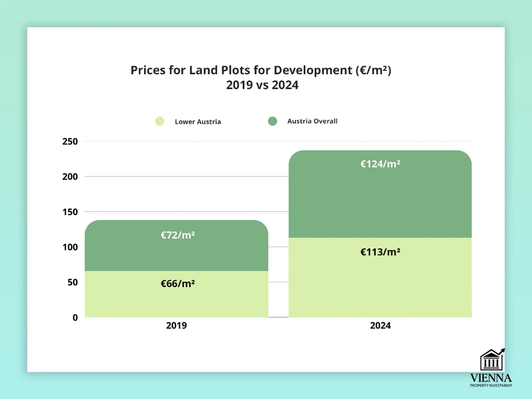The width and height of the screenshot is (532, 399).
Task: Click the 250 y-axis tick label
Action: tap(69, 142)
